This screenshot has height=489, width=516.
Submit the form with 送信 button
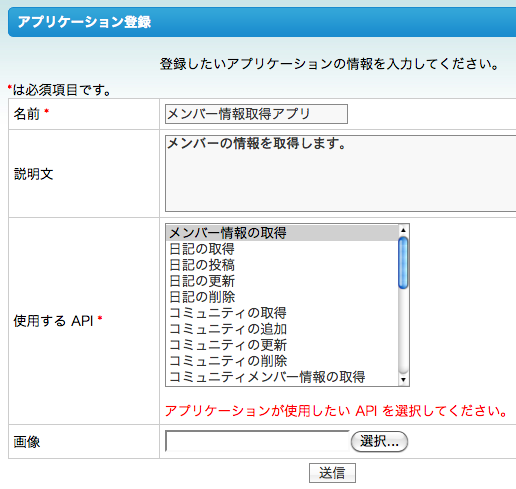[332, 473]
